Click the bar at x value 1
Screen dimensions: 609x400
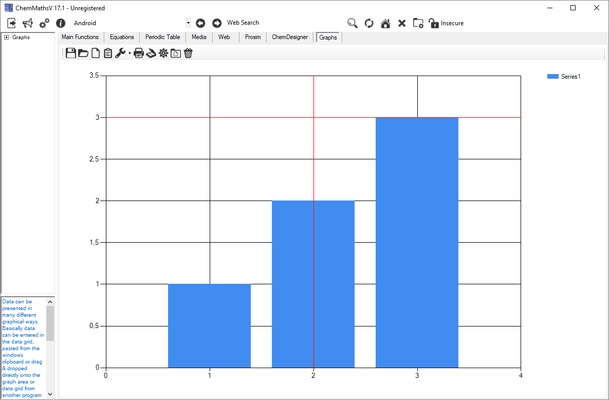click(210, 326)
